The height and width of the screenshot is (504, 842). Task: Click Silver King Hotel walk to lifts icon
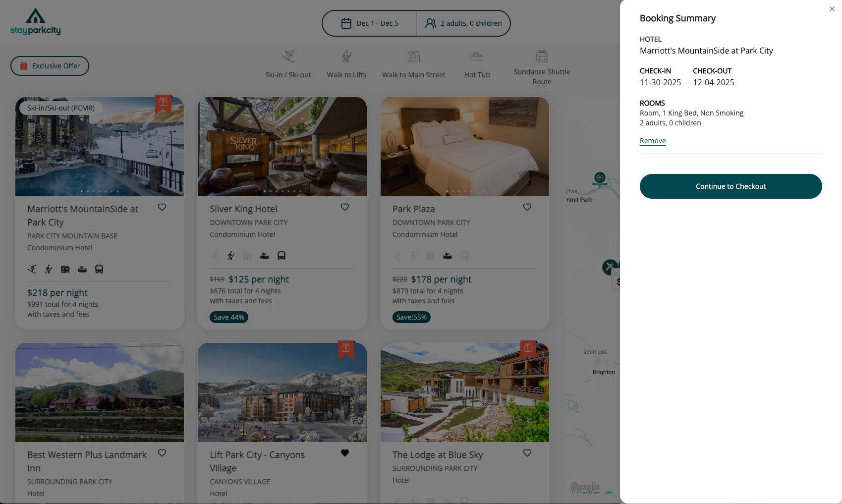point(231,256)
